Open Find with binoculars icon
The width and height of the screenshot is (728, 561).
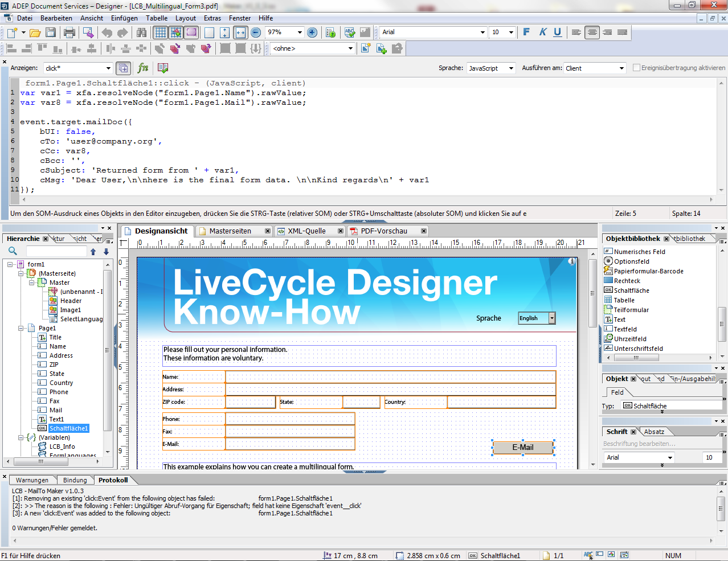(x=142, y=32)
